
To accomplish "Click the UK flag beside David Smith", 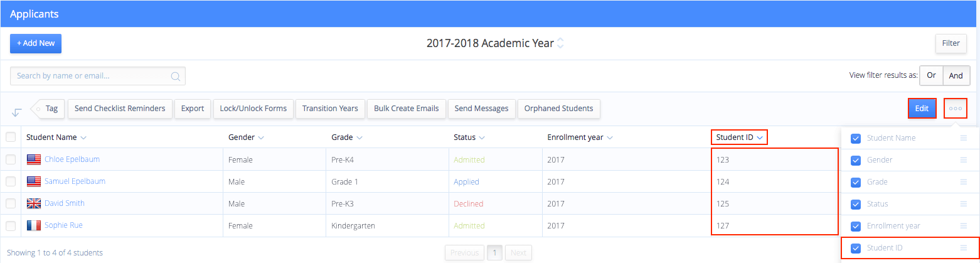I will (x=34, y=203).
